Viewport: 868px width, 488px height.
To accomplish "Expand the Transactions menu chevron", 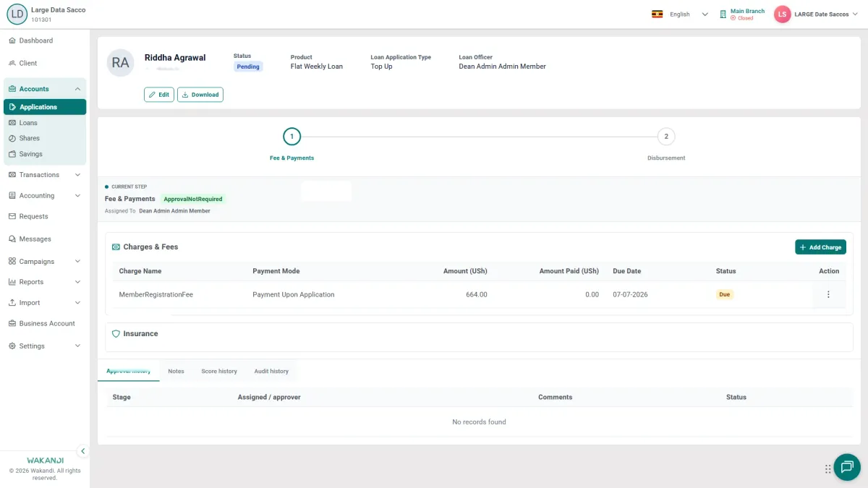I will 77,175.
